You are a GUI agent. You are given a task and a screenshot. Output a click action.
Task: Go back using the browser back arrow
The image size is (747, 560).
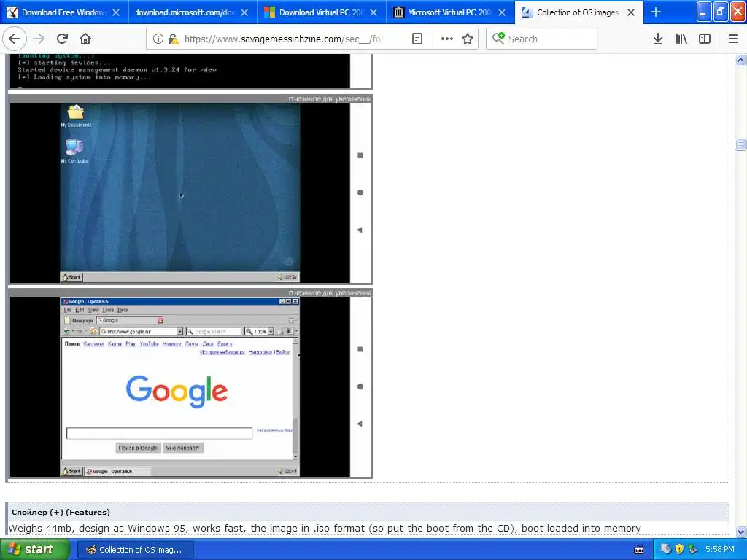point(15,39)
